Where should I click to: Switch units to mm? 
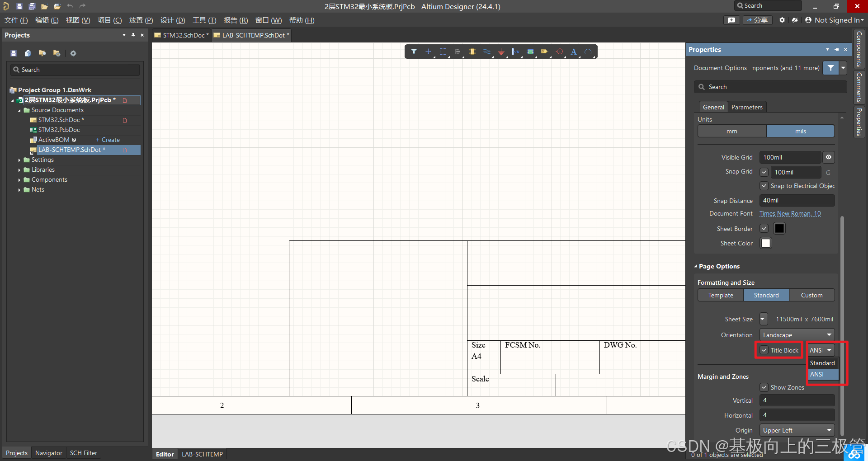point(732,131)
